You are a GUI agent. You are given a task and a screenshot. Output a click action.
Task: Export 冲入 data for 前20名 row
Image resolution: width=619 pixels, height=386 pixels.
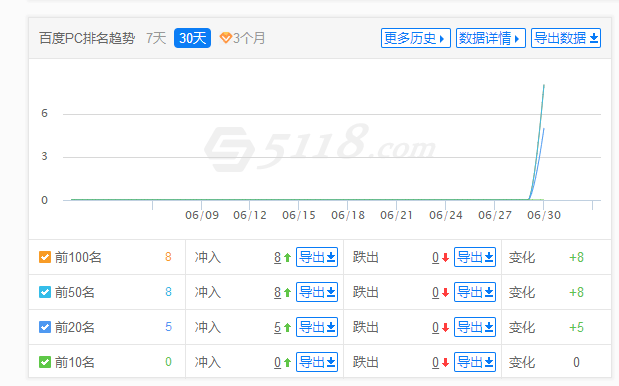coord(317,327)
